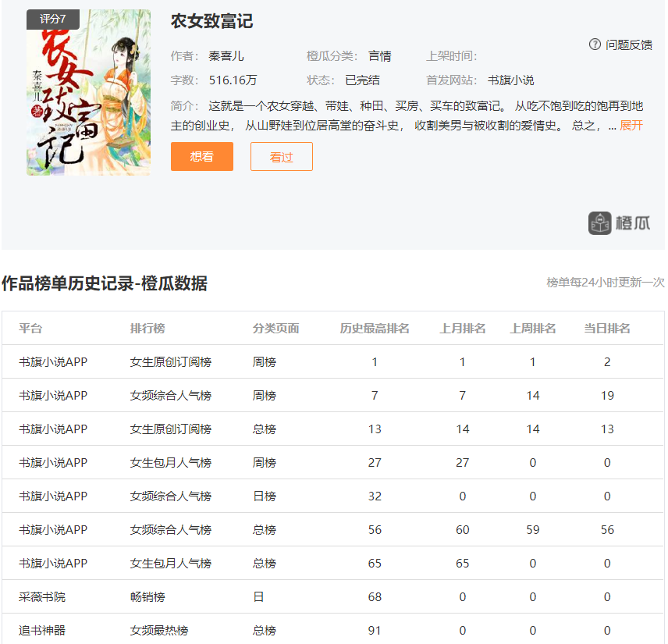Click the category value 言情
The width and height of the screenshot is (668, 644).
pos(379,56)
